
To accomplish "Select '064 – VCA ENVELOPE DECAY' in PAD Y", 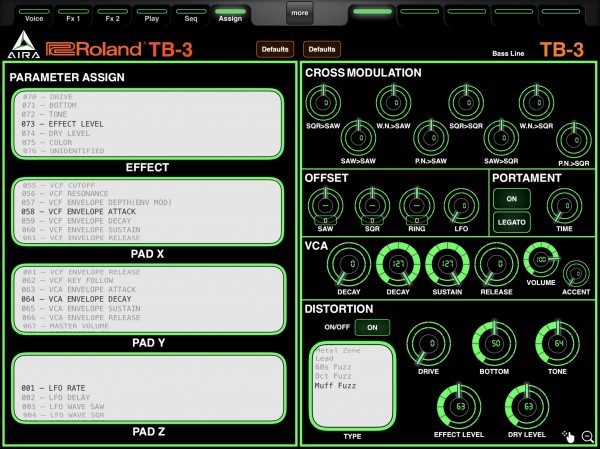I will pyautogui.click(x=76, y=299).
